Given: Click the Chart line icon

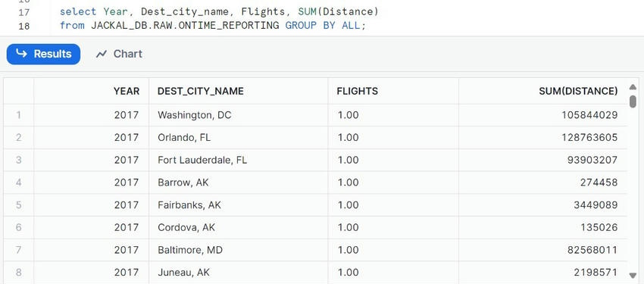Looking at the screenshot, I should (102, 55).
